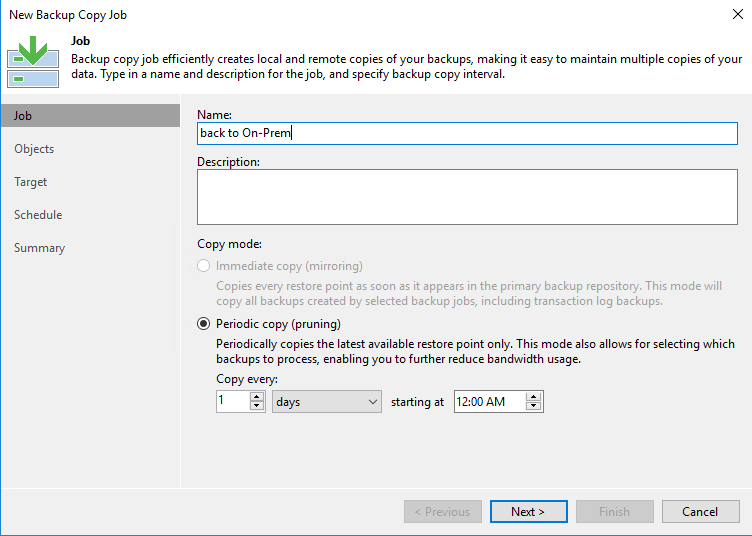The width and height of the screenshot is (752, 536).
Task: Switch to the Objects wizard step
Action: [x=34, y=149]
